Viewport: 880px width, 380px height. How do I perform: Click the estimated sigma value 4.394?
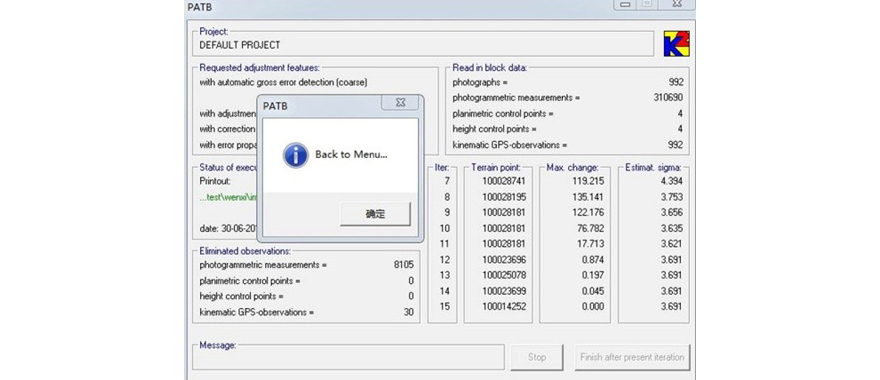[x=671, y=181]
